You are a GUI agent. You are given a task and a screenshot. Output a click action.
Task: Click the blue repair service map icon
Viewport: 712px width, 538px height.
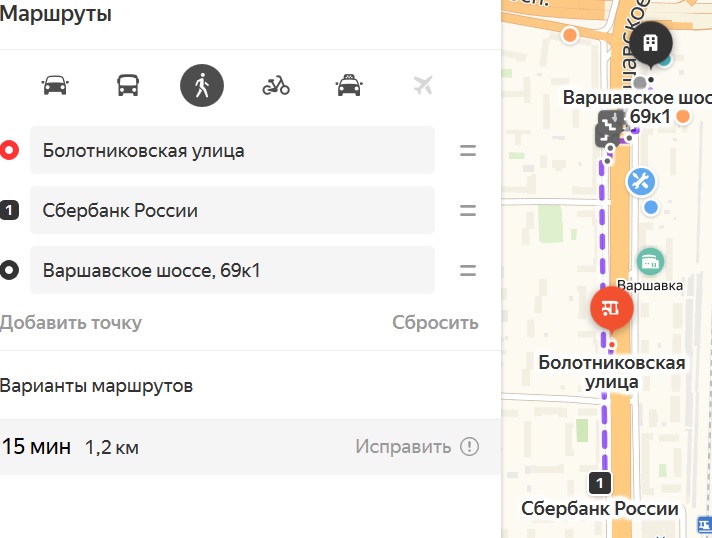tap(641, 182)
